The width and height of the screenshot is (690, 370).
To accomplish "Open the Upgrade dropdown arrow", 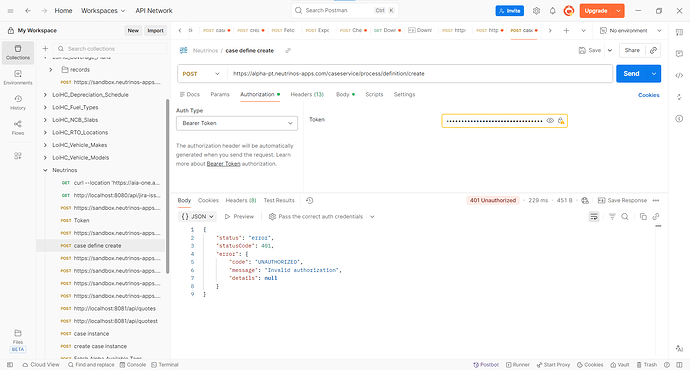I will [618, 11].
